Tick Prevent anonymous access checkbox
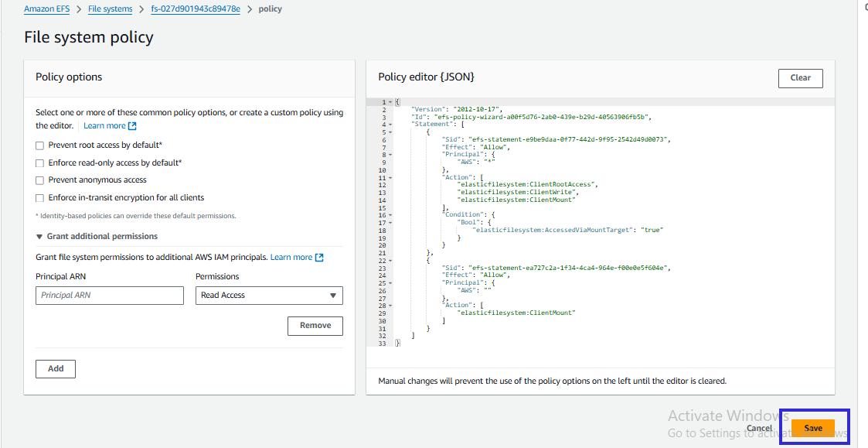The height and width of the screenshot is (448, 868). [x=40, y=180]
